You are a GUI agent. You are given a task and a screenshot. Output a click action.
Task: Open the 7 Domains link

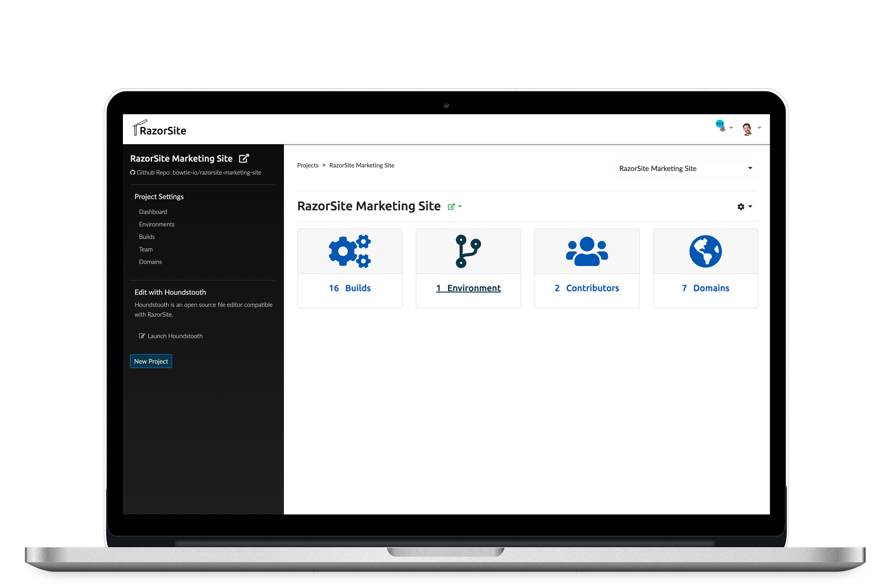coord(705,288)
